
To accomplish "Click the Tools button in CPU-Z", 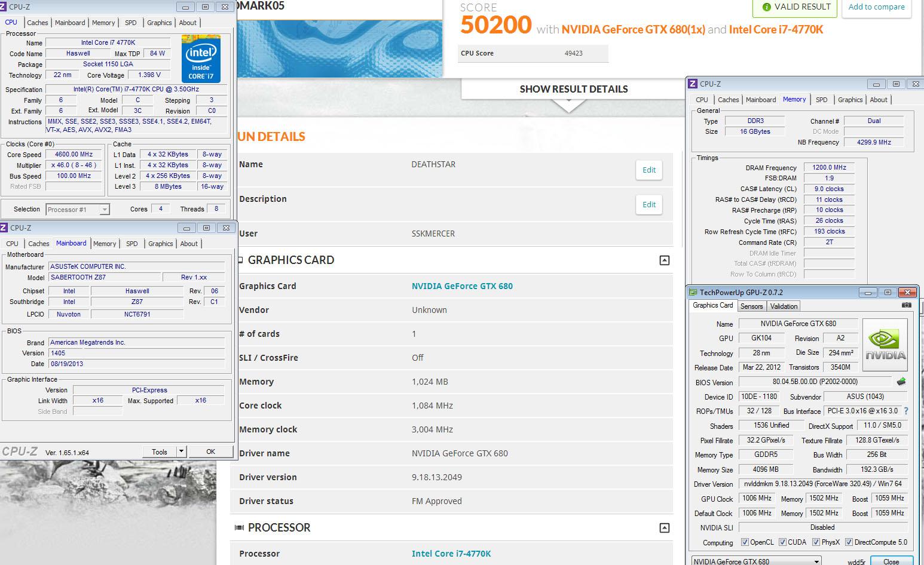I will coord(160,452).
